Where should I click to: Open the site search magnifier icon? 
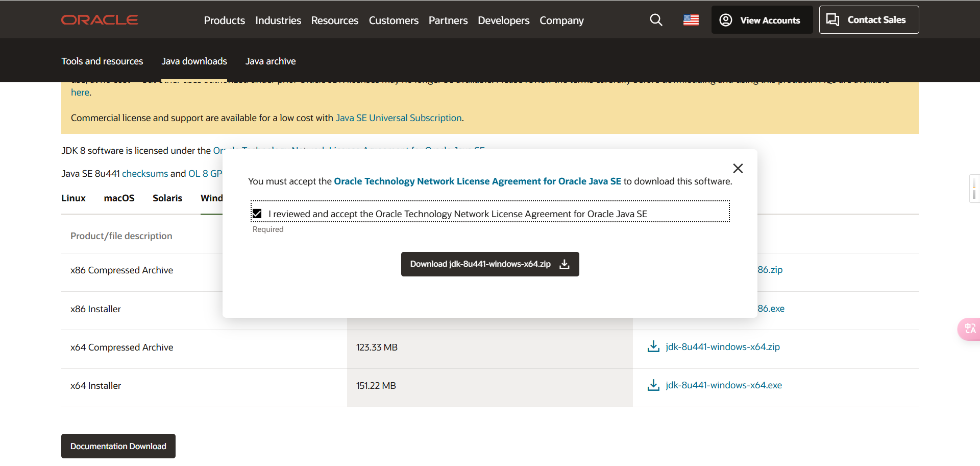(x=656, y=20)
